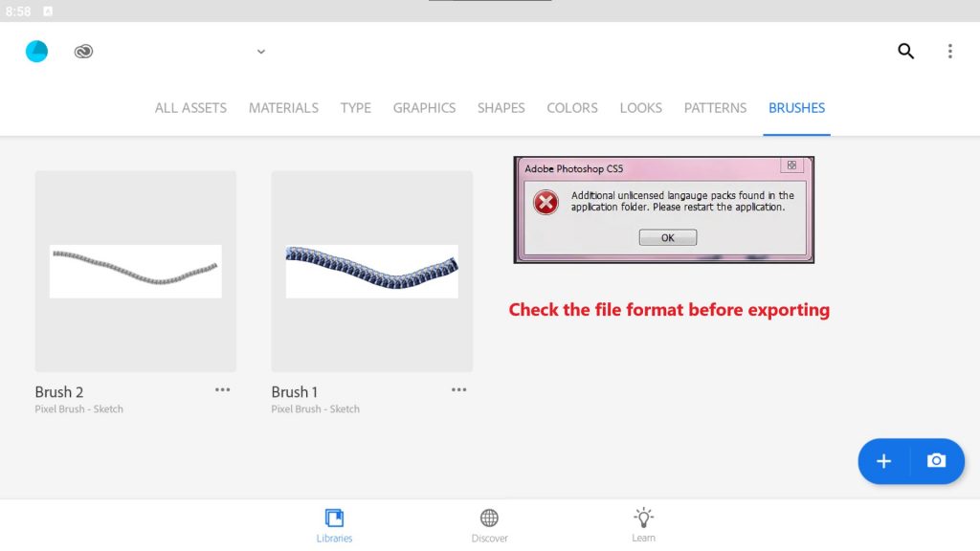This screenshot has height=551, width=980.
Task: Open the Brush 2 thumbnail
Action: (136, 271)
